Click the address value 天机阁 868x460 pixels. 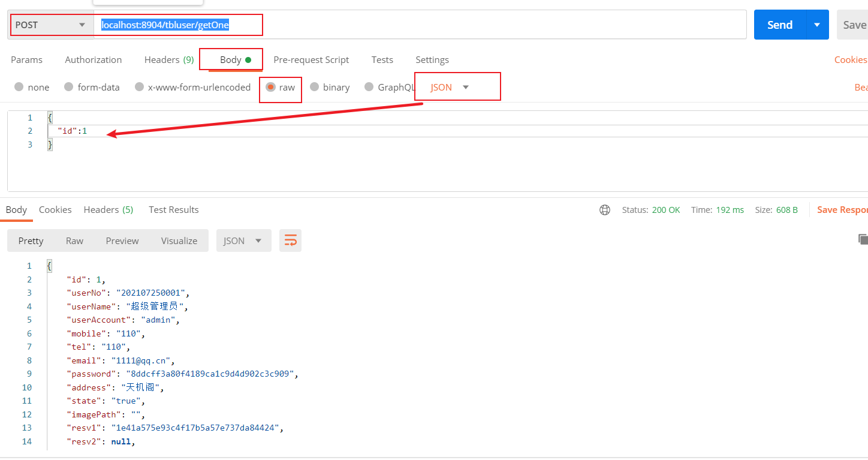click(140, 387)
